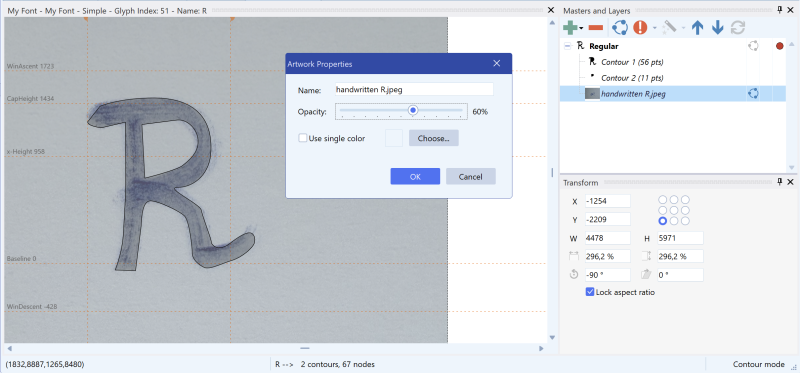Move layer up with blue up arrow

(697, 28)
